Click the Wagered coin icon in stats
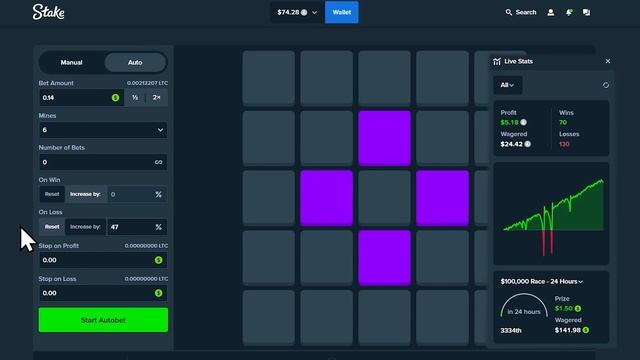This screenshot has width=640, height=360. click(x=527, y=144)
